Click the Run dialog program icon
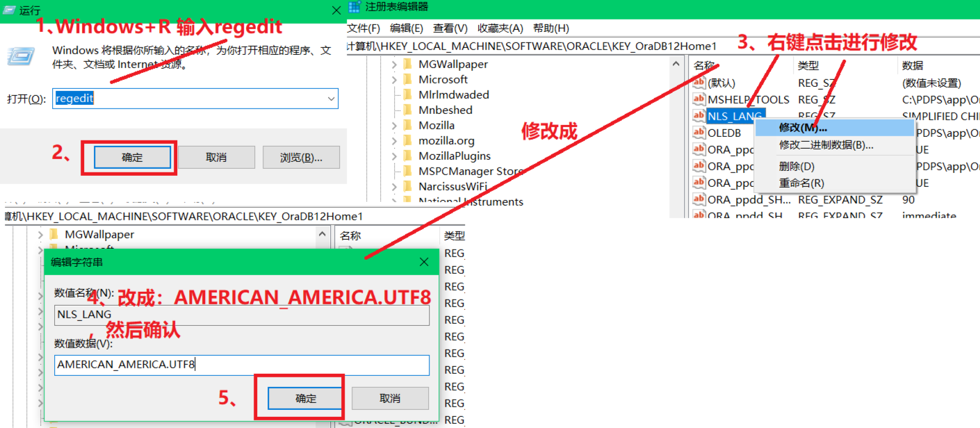Screen dimensions: 980x428 [21, 55]
